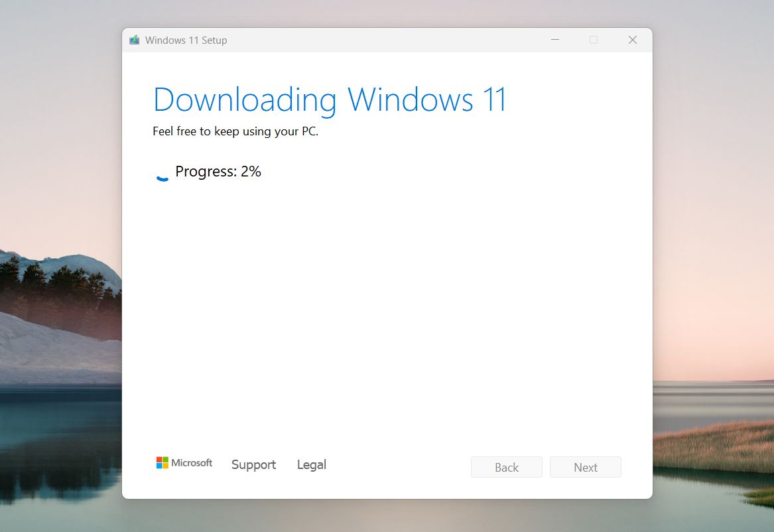Viewport: 774px width, 532px height.
Task: Click the disabled maximize button
Action: (x=594, y=40)
